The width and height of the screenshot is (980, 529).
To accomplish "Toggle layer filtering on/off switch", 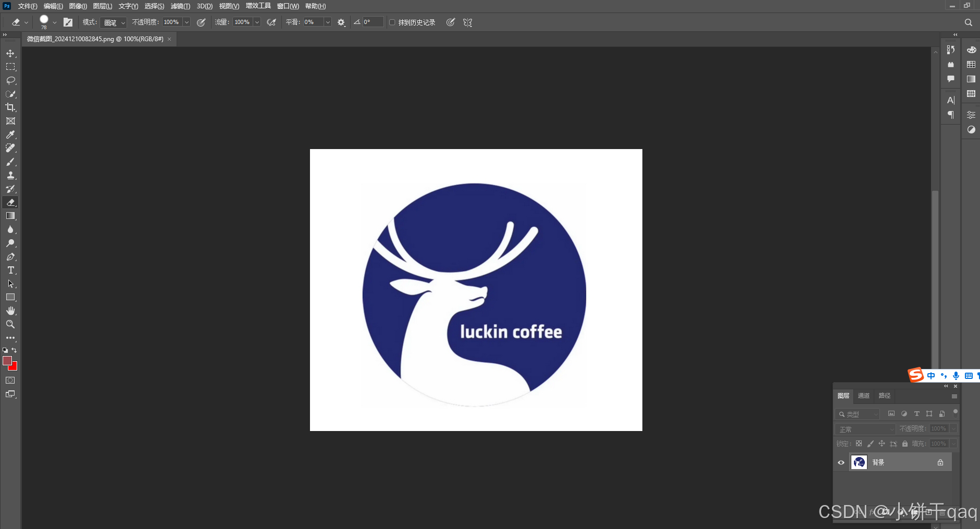I will 955,412.
